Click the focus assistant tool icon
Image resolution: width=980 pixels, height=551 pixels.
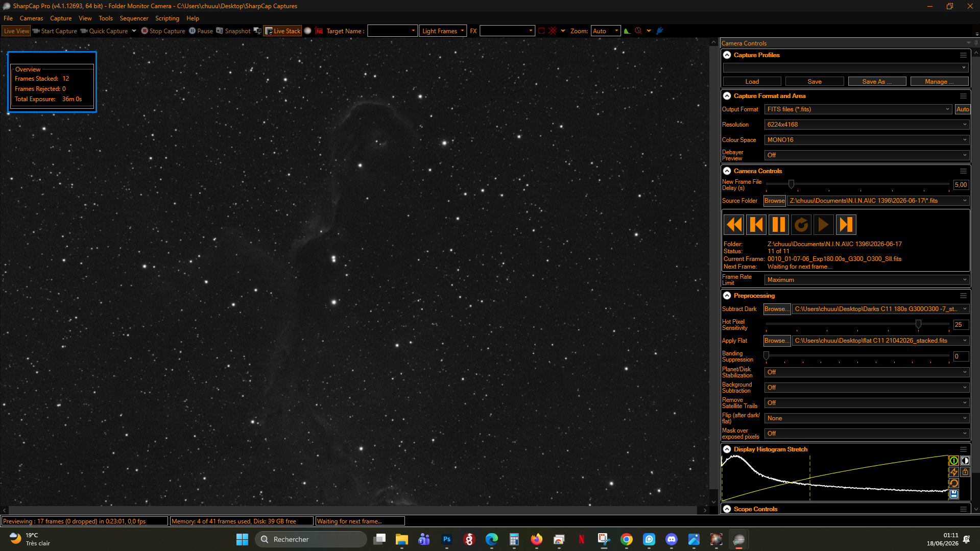coord(638,31)
